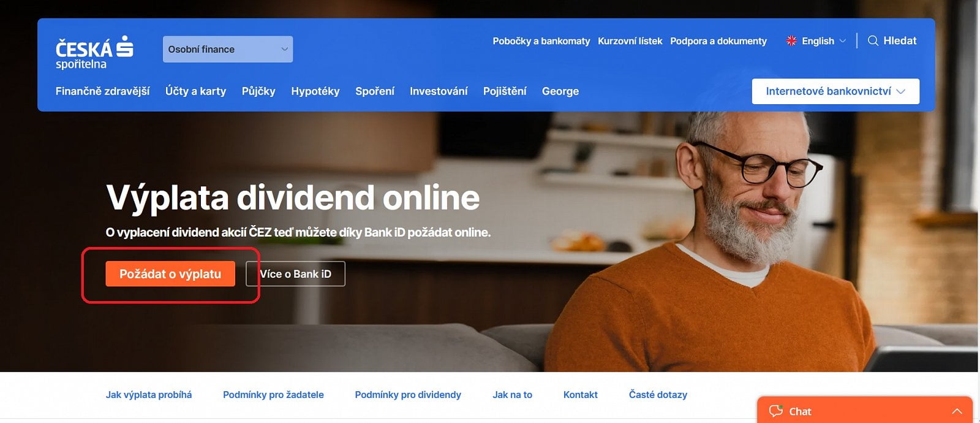Select Investování in navigation
The height and width of the screenshot is (423, 980).
click(439, 91)
